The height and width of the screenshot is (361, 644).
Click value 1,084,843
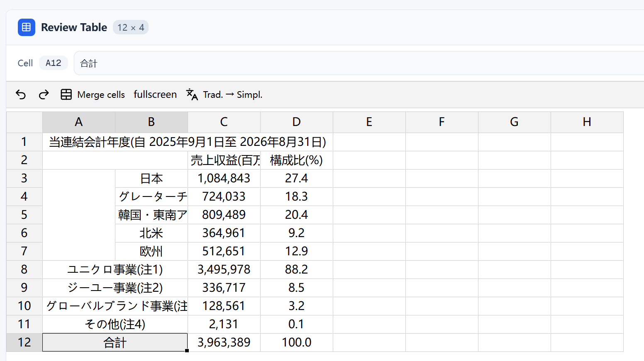[224, 178]
